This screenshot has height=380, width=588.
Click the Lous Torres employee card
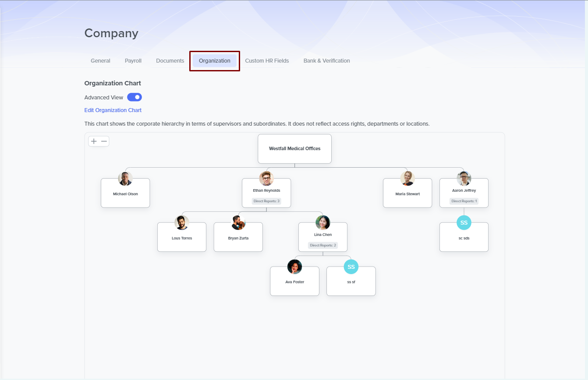click(x=182, y=239)
